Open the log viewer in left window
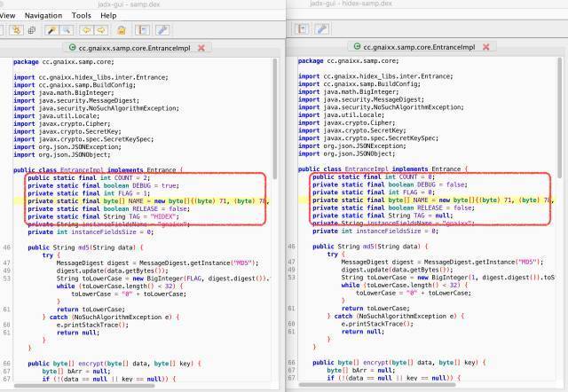This screenshot has width=568, height=392. click(144, 30)
